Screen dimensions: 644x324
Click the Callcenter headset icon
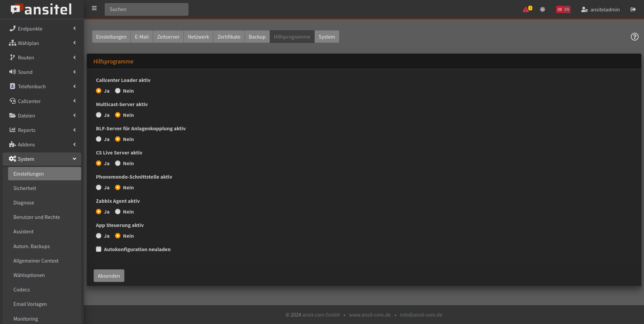[12, 101]
